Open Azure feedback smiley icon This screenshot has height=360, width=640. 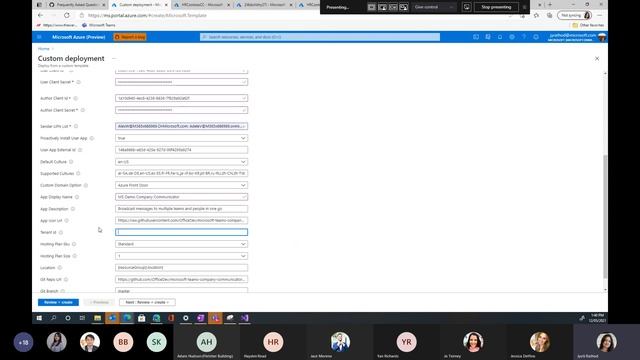tap(536, 37)
